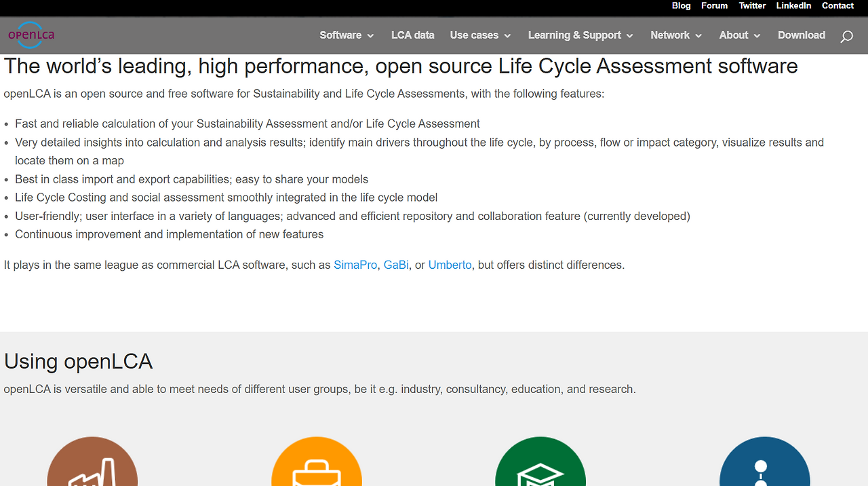
Task: Click the 'Using openLCA' heading
Action: coord(78,361)
